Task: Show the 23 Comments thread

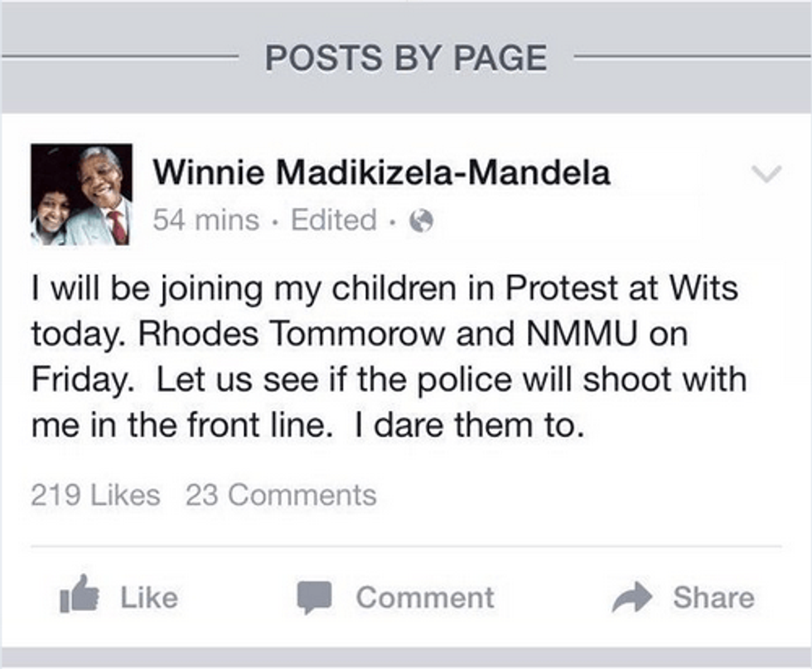Action: (281, 495)
